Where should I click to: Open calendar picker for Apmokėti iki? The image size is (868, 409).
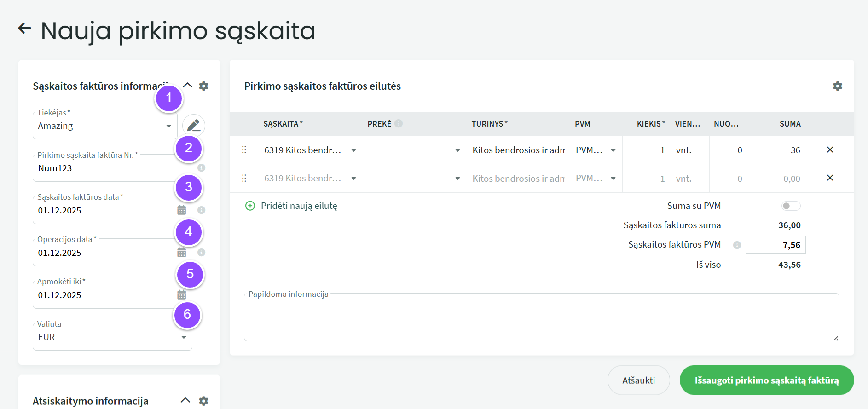[182, 295]
